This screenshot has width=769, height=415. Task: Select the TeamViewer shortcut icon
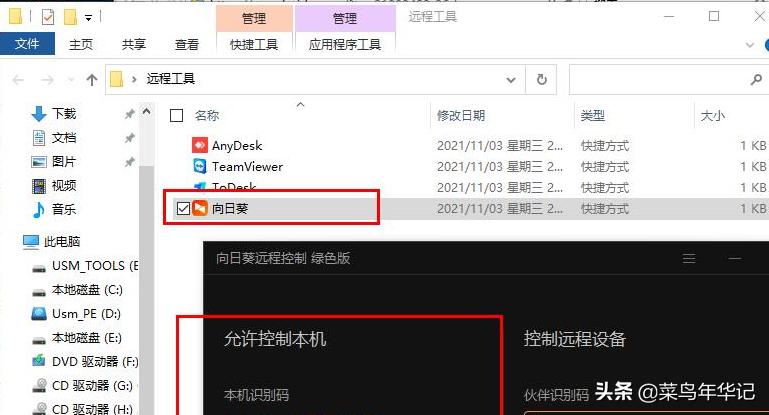point(200,167)
